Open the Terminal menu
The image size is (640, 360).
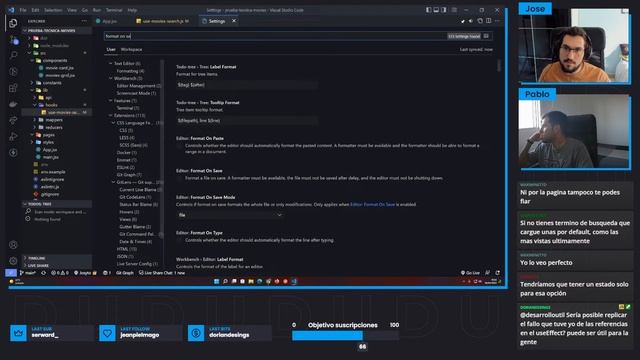coord(114,10)
